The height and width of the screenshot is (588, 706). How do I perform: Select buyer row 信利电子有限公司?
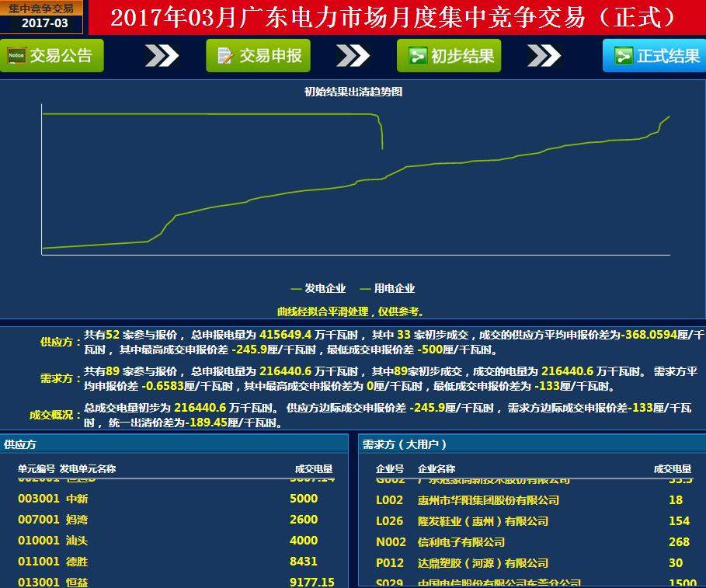[x=461, y=542]
